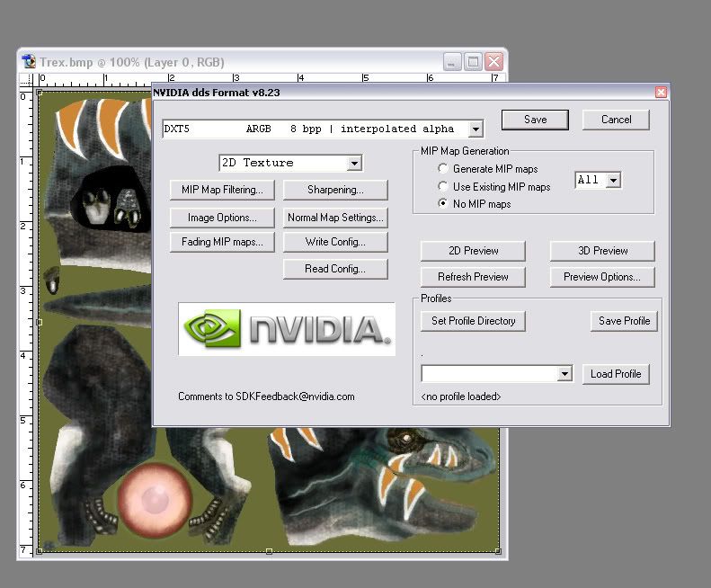
Task: Click the Trex.bmp window document icon
Action: pyautogui.click(x=29, y=62)
